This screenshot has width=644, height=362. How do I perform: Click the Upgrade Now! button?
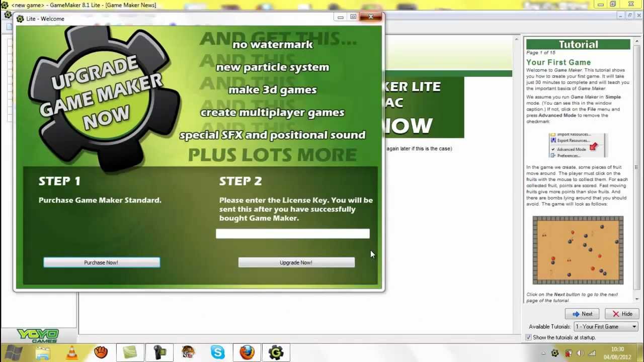pos(296,262)
